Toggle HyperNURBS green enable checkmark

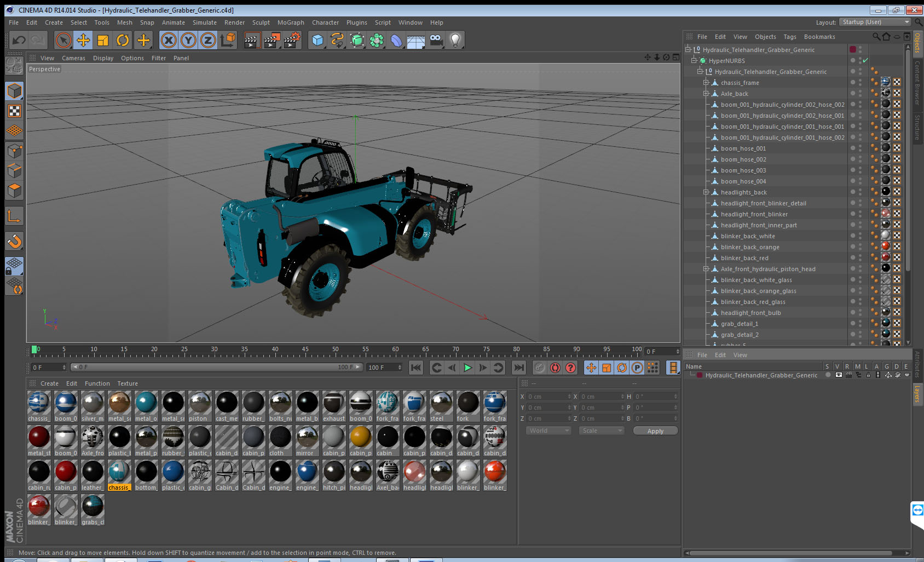865,61
